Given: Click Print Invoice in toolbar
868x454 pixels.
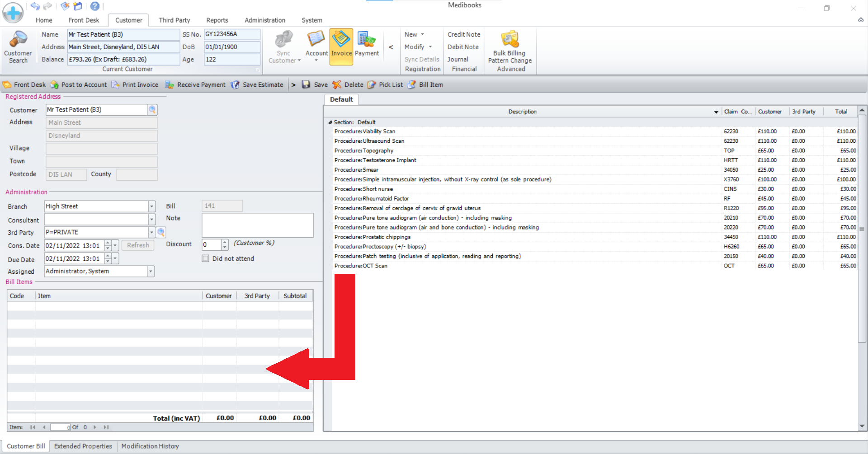Looking at the screenshot, I should click(135, 85).
